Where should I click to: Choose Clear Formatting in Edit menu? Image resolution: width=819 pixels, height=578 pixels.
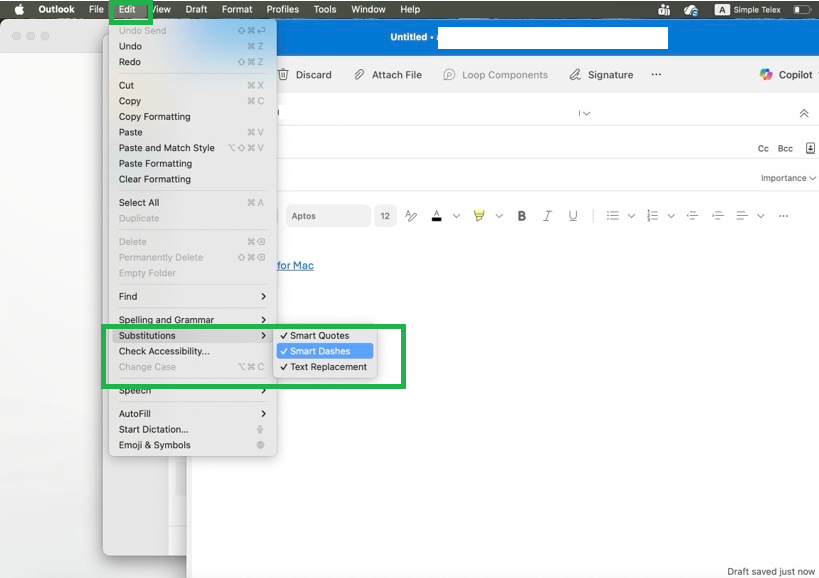(x=192, y=179)
